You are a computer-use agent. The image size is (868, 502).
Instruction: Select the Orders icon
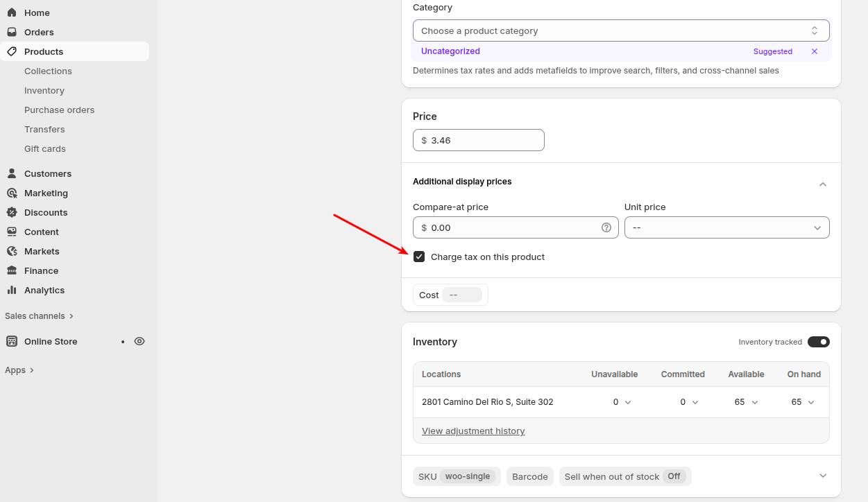tap(11, 32)
